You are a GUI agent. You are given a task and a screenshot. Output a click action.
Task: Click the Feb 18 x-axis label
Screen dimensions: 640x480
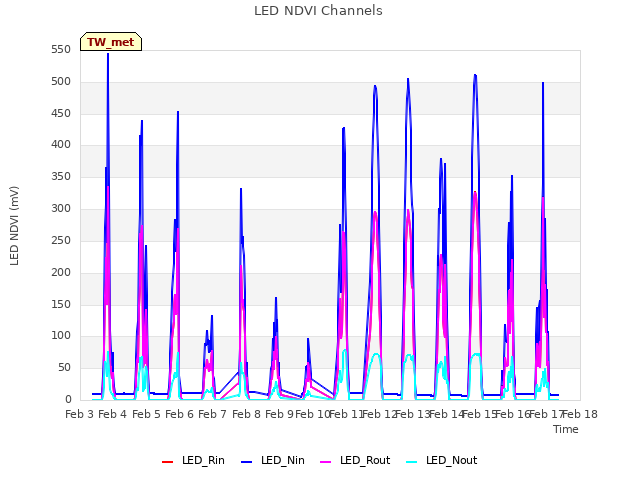(580, 414)
